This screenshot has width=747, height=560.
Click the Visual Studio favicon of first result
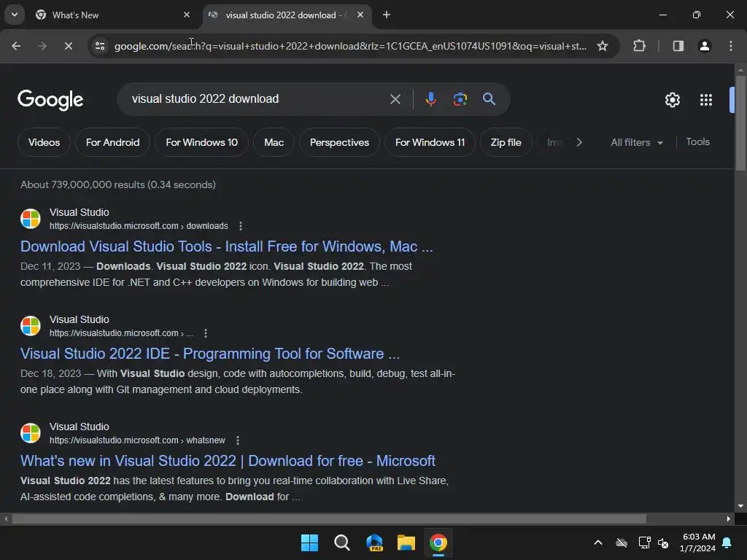31,219
